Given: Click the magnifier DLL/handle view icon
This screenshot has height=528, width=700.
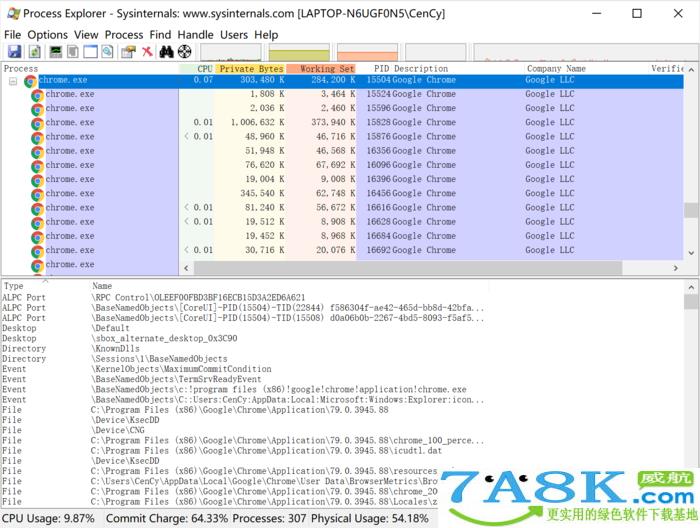Looking at the screenshot, I should [107, 52].
